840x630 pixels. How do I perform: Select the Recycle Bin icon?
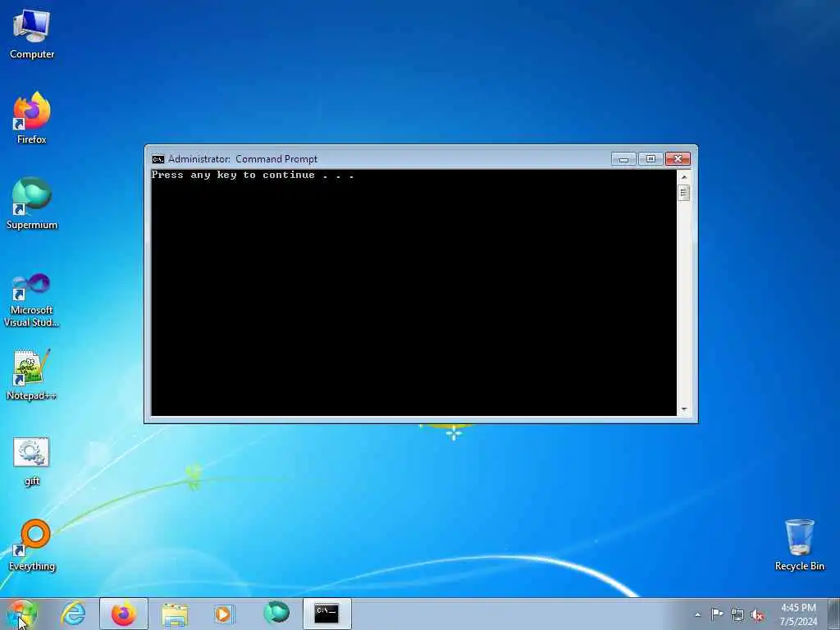pos(799,546)
